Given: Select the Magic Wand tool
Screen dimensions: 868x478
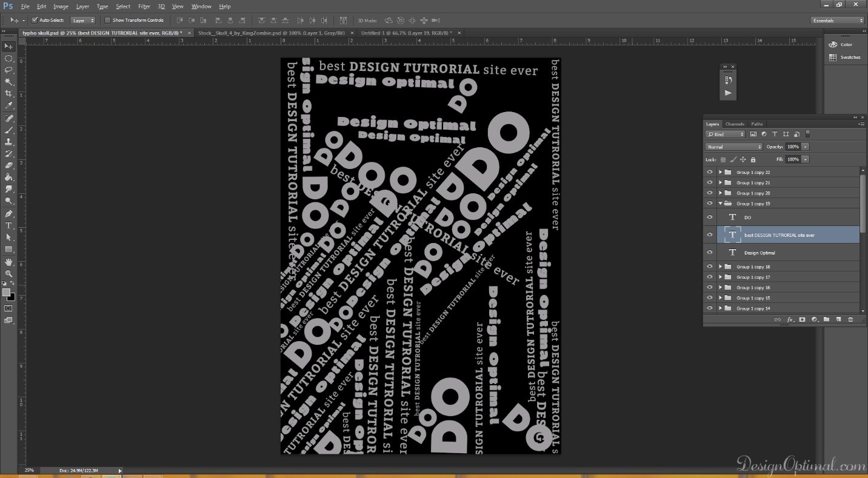Looking at the screenshot, I should pos(8,82).
